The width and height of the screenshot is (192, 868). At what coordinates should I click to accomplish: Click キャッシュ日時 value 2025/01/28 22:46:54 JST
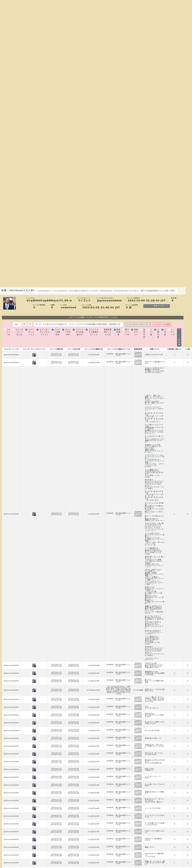point(101,307)
